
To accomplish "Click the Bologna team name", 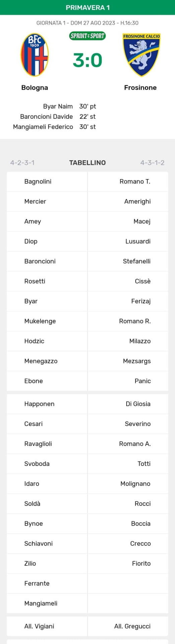I will point(35,88).
